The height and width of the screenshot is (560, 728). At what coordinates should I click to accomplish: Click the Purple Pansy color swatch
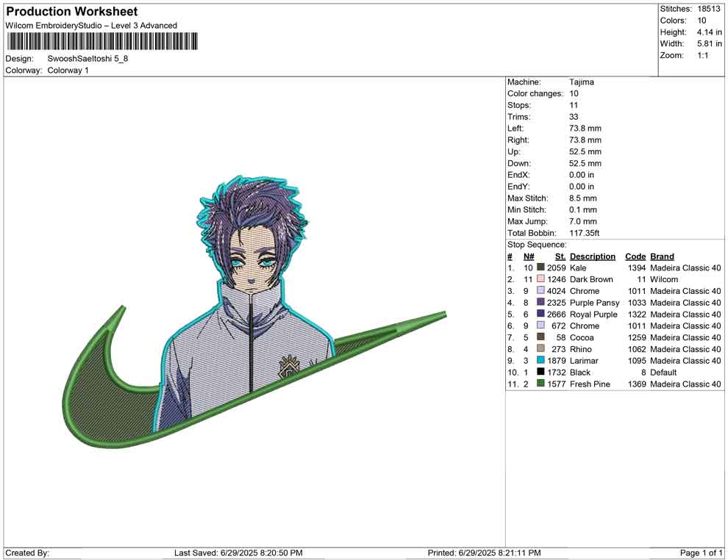[540, 302]
